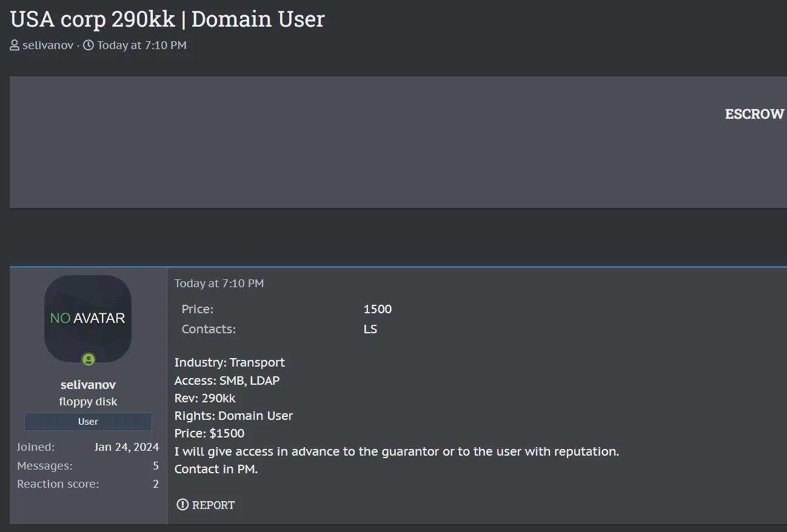Click the thread header timestamp Today at 7:10 PM
The width and height of the screenshot is (787, 532).
[x=141, y=45]
